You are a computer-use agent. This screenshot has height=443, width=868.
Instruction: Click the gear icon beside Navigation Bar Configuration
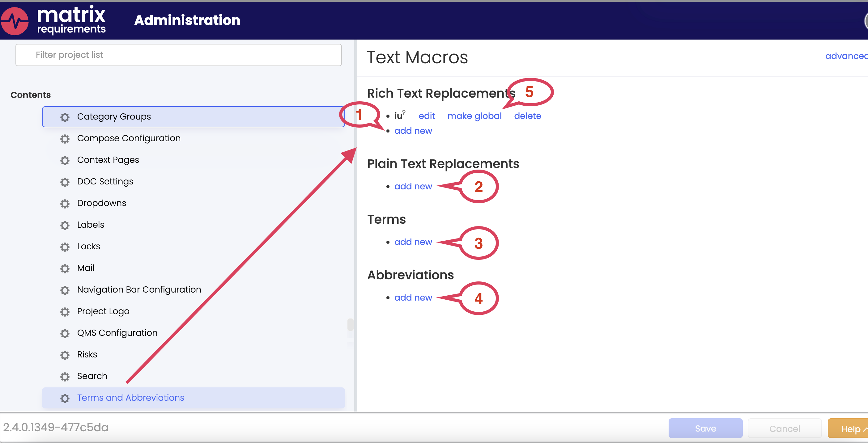coord(65,290)
